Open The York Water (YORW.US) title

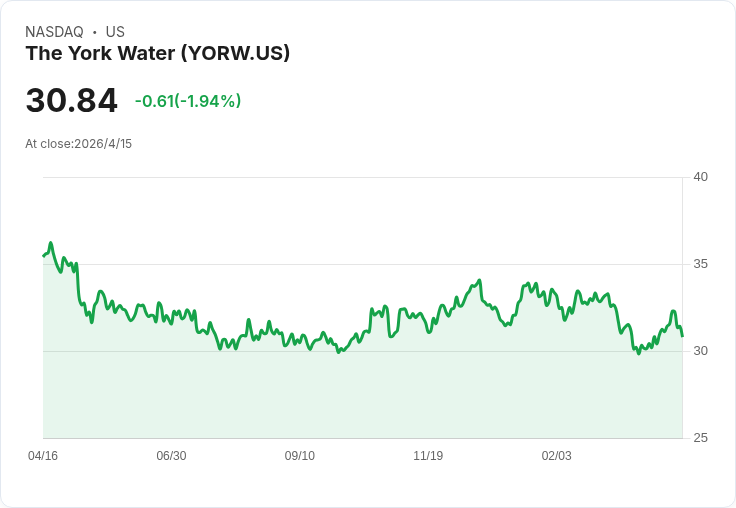tap(158, 53)
